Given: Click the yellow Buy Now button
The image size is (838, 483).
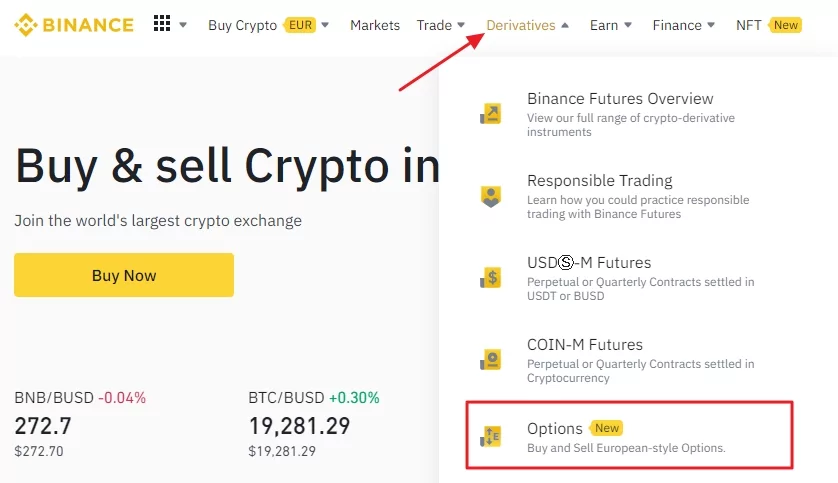Looking at the screenshot, I should click(124, 275).
